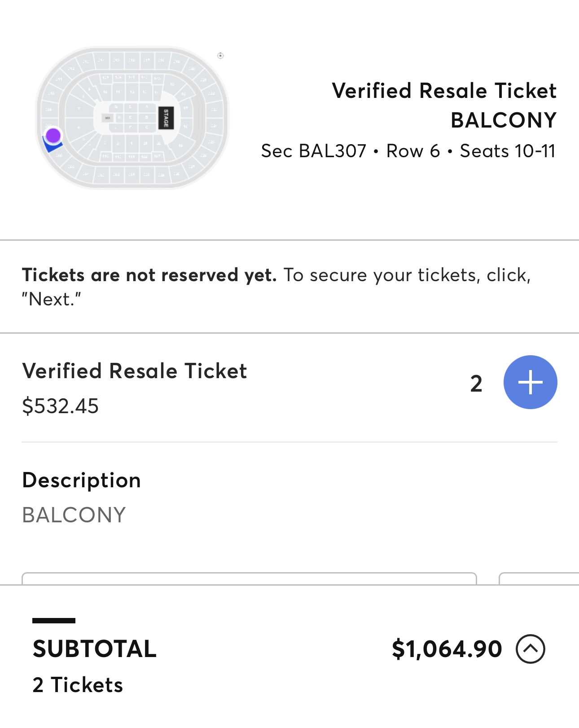
Task: Expand the subtotal details chevron
Action: [530, 649]
